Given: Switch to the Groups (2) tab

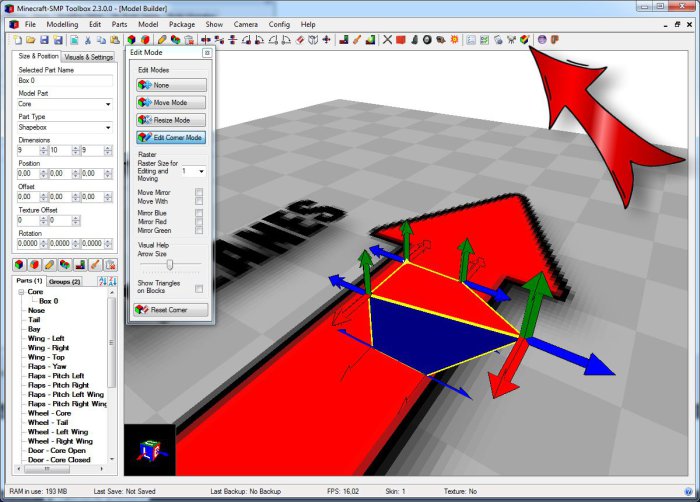Looking at the screenshot, I should tap(64, 281).
